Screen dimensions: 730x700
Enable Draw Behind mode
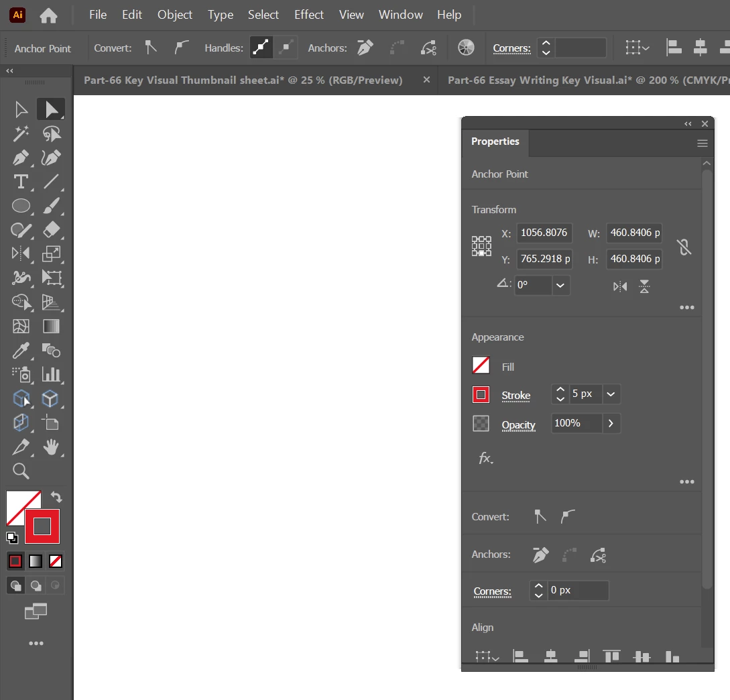tap(36, 585)
